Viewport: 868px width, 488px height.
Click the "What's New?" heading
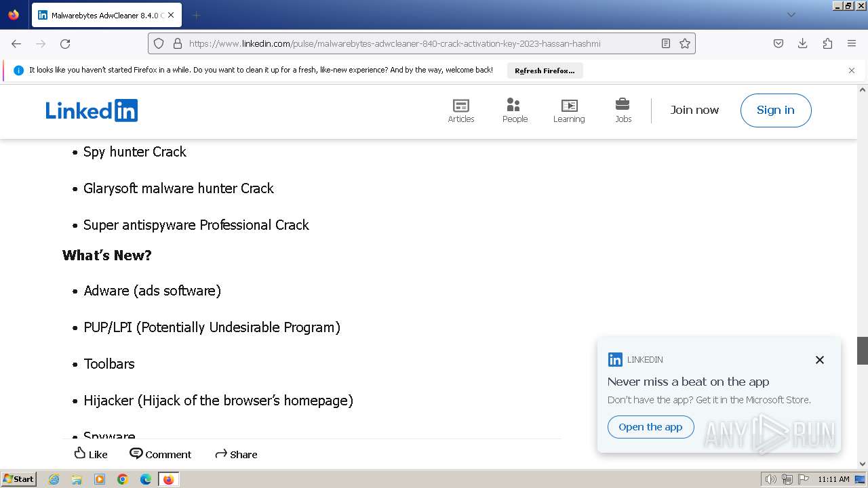(107, 255)
